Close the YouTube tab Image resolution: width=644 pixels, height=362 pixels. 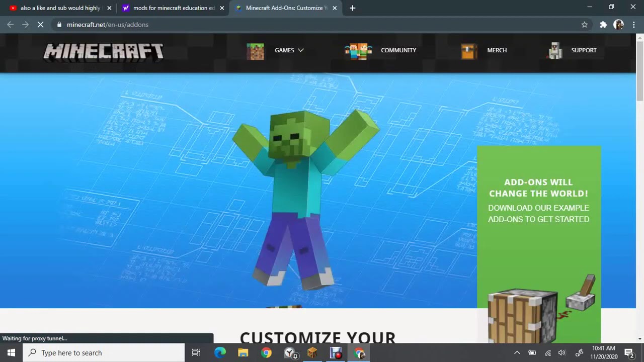click(109, 8)
